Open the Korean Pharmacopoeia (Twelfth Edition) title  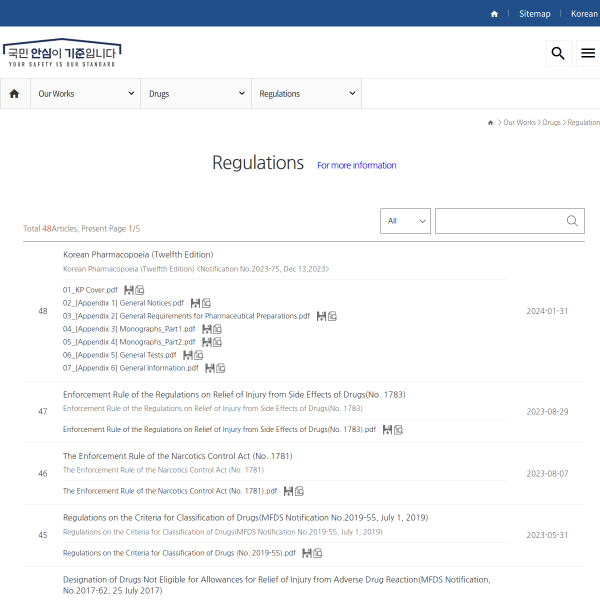pyautogui.click(x=138, y=254)
